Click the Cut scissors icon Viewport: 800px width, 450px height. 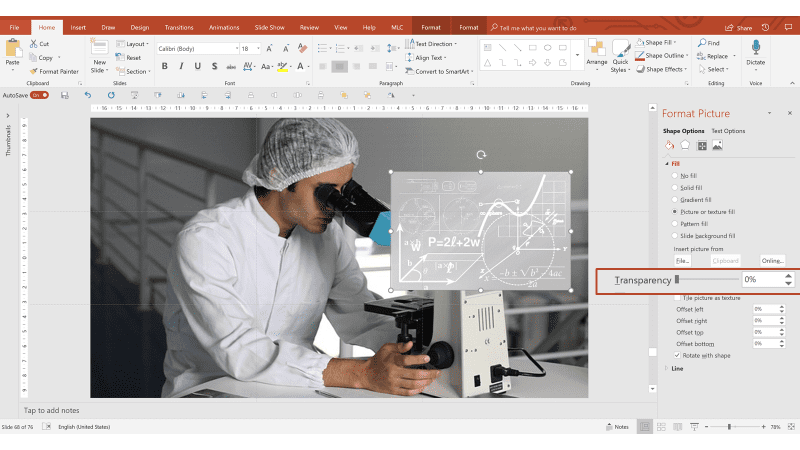pos(34,44)
